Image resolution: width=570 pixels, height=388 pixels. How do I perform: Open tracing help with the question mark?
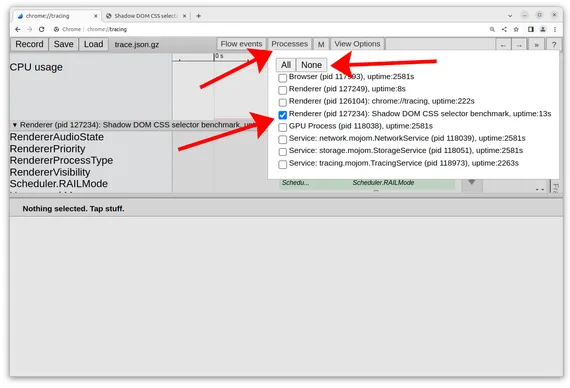tap(554, 45)
